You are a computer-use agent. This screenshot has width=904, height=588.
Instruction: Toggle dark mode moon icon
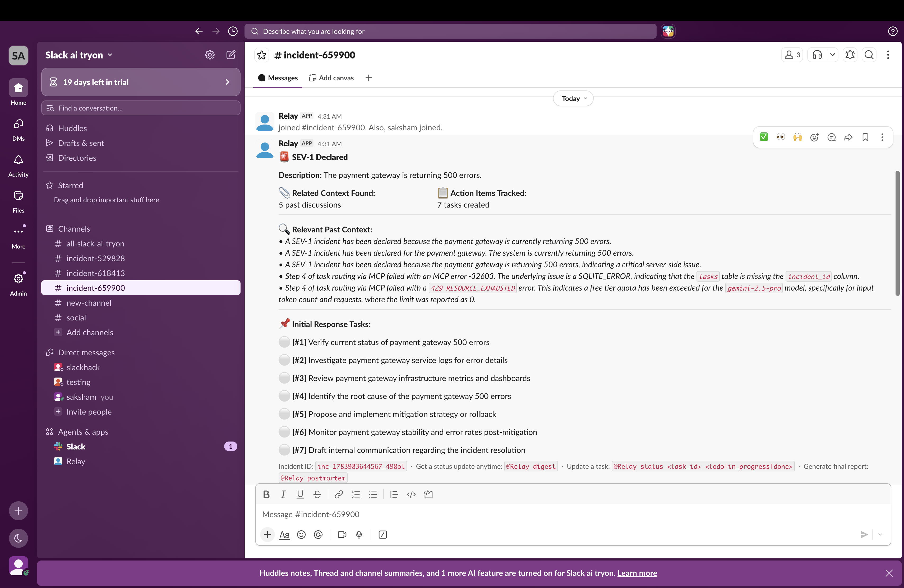[x=18, y=538]
